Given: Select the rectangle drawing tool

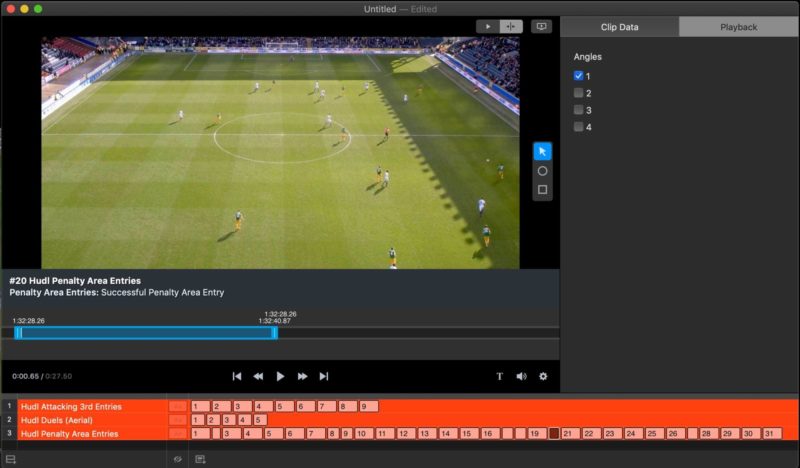Looking at the screenshot, I should coord(542,190).
